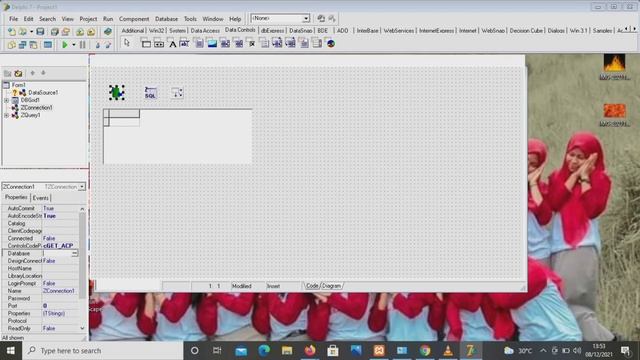
Task: Select the DataSource component on the form
Action: [x=177, y=93]
